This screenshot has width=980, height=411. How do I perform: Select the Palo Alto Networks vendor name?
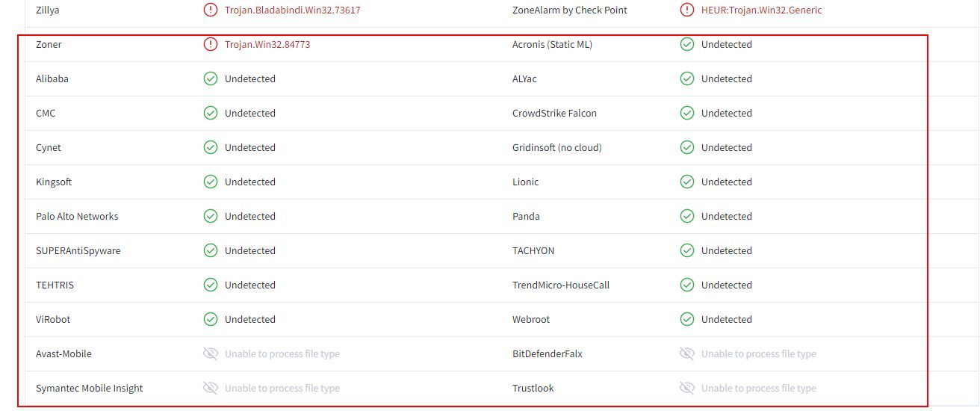pyautogui.click(x=77, y=217)
